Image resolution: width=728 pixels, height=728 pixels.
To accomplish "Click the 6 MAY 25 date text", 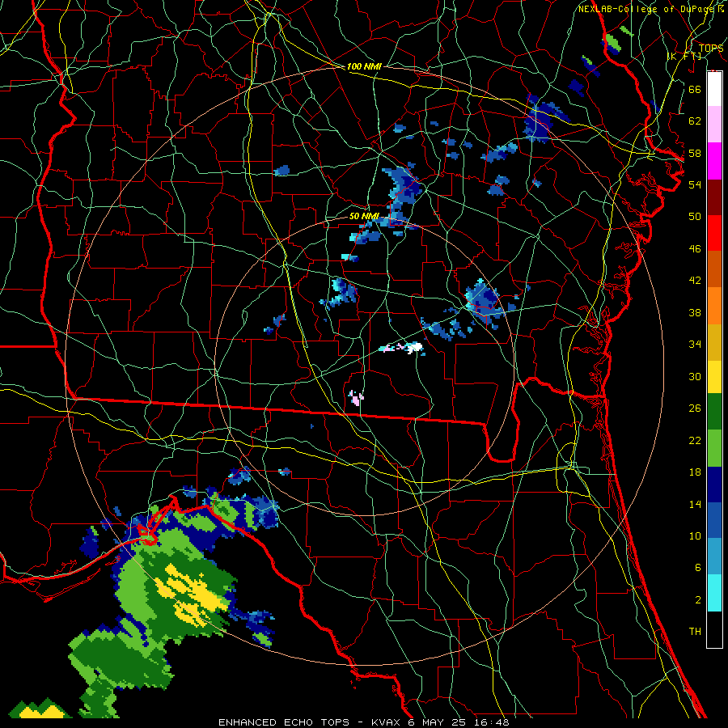I will tap(438, 722).
